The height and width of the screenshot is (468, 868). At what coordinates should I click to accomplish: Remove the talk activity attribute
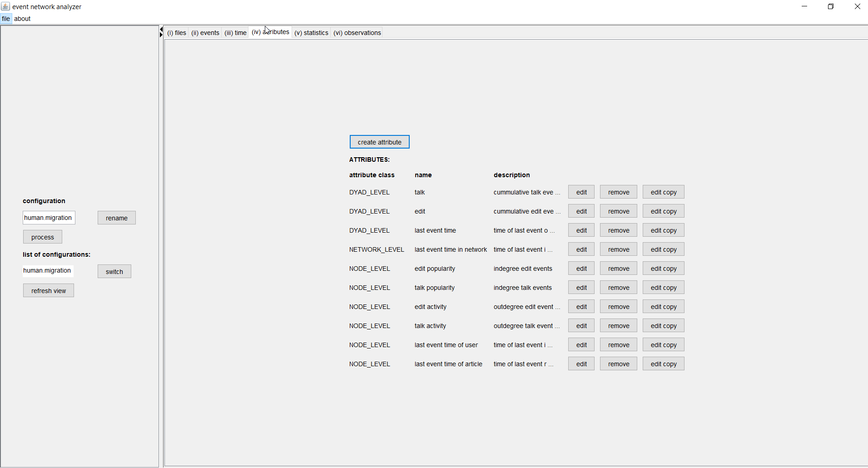pos(618,326)
